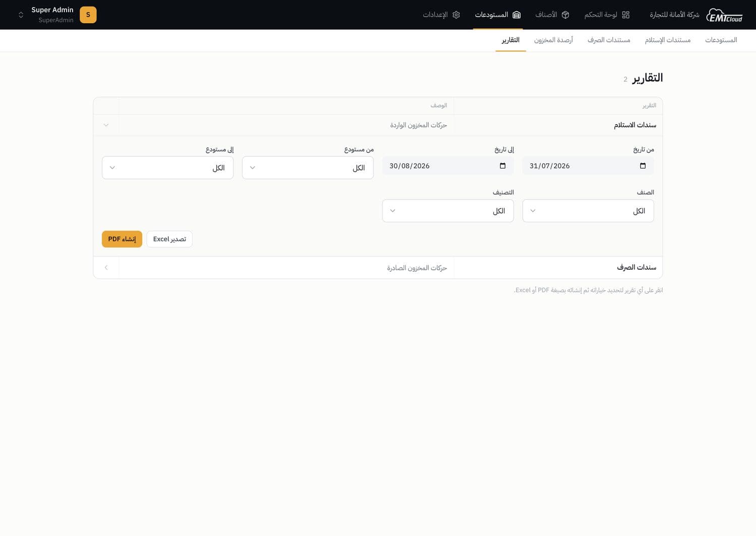Click the التقرير column header
This screenshot has height=536, width=756.
click(649, 105)
